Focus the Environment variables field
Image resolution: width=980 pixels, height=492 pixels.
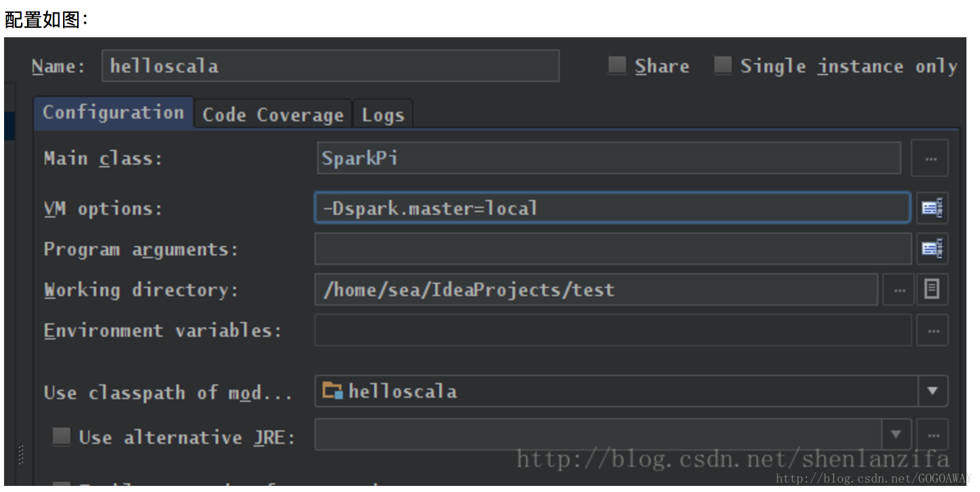click(x=613, y=331)
